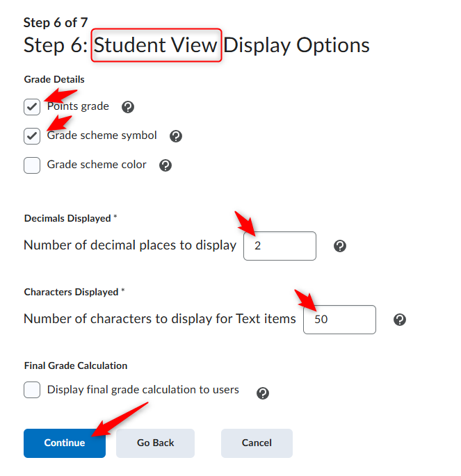Tick Display final grade calculation to users checkbox
The width and height of the screenshot is (461, 476).
point(32,390)
